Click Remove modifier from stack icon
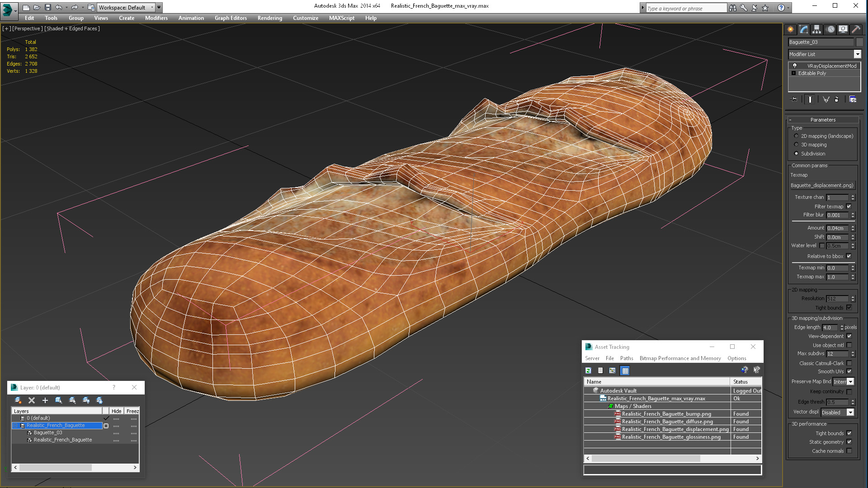This screenshot has width=868, height=488. tap(836, 99)
